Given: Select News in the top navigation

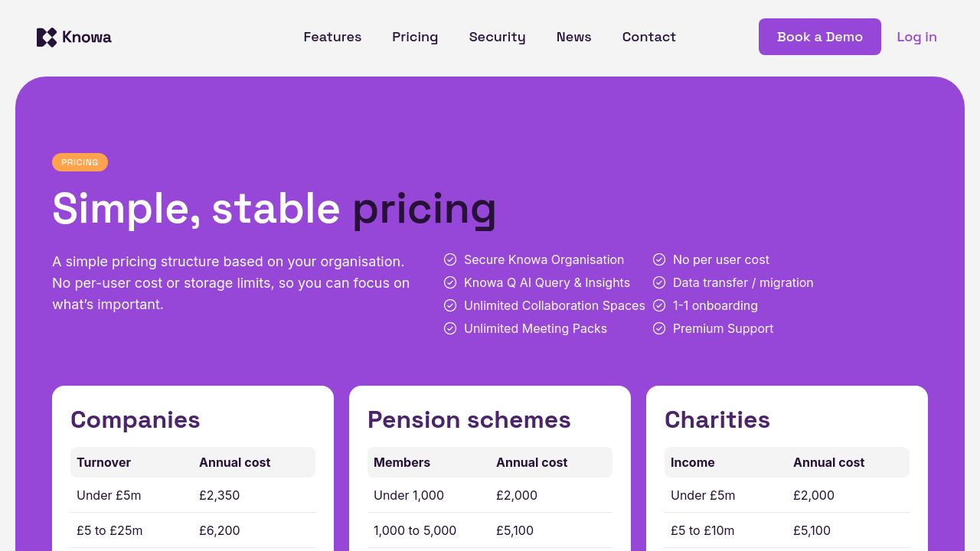Looking at the screenshot, I should coord(573,37).
